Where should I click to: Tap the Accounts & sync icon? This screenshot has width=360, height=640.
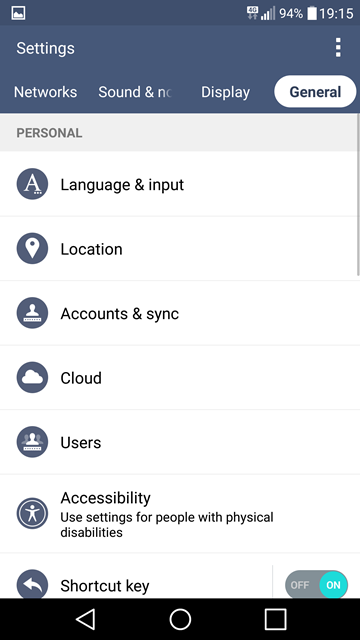(x=32, y=313)
